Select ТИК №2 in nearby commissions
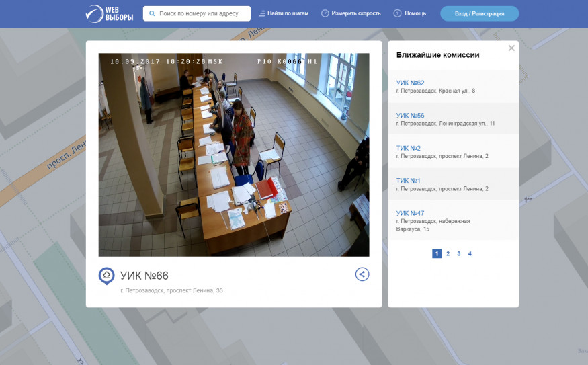588x365 pixels. tap(409, 148)
